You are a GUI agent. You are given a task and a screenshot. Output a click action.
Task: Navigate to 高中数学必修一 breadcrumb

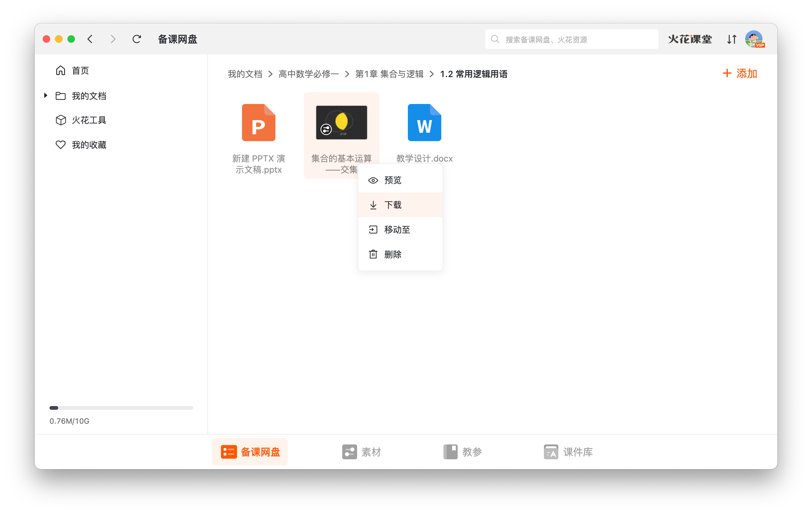(x=309, y=74)
